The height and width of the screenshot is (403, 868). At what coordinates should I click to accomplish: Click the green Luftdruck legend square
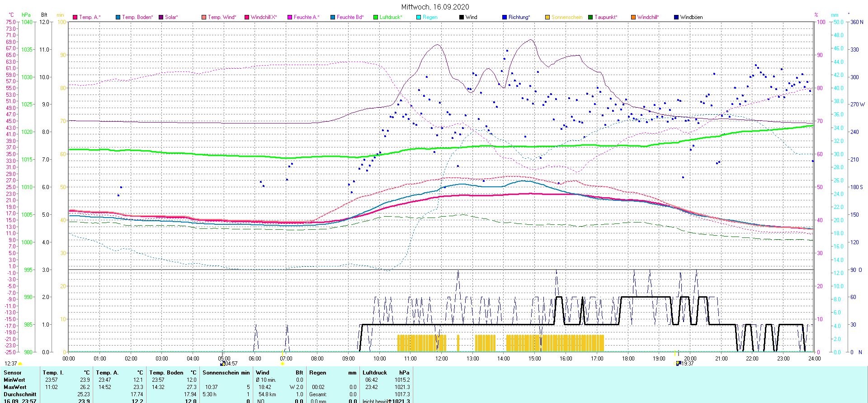point(376,17)
